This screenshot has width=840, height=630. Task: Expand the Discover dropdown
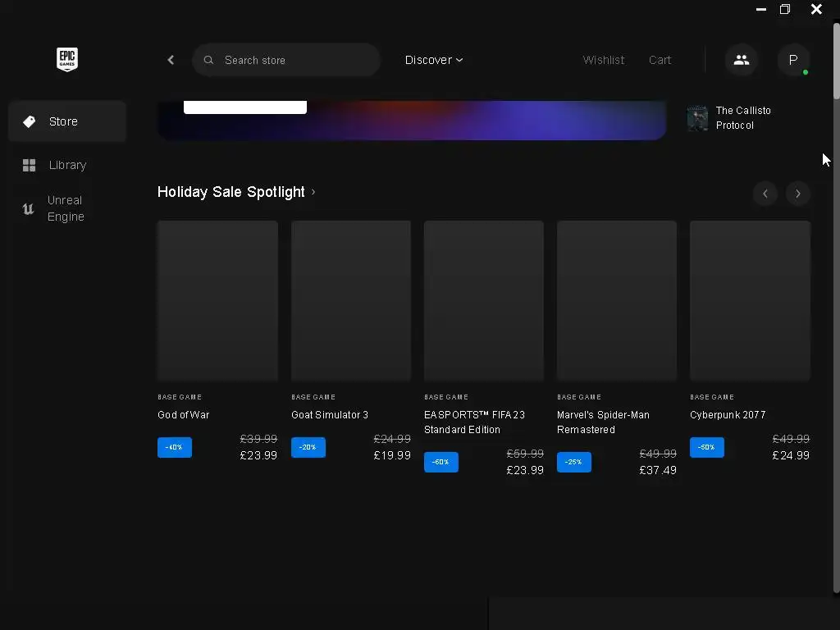pos(434,60)
